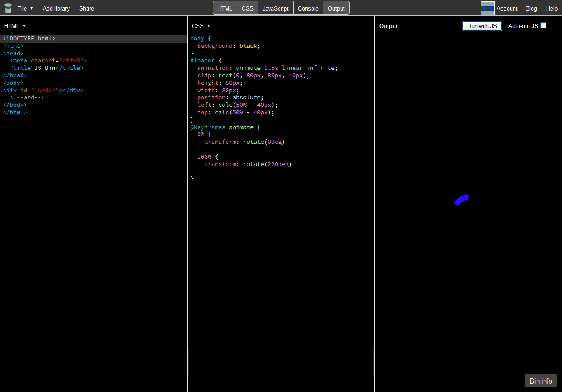This screenshot has width=562, height=392.
Task: Click the clip: rect line in CSS
Action: point(254,76)
